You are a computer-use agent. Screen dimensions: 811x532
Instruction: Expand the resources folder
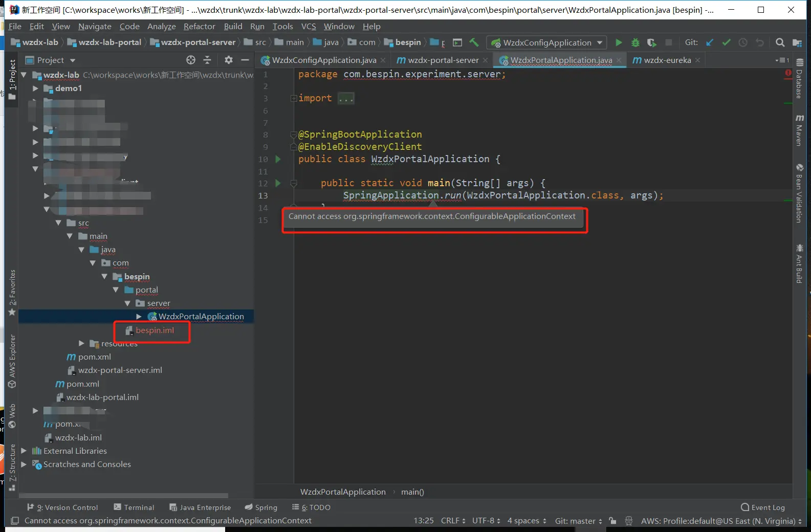click(81, 343)
